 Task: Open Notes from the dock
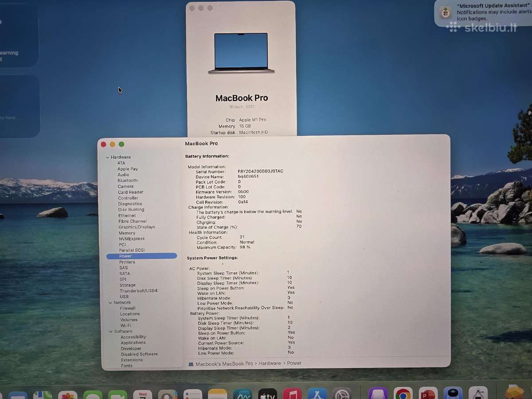point(217,394)
